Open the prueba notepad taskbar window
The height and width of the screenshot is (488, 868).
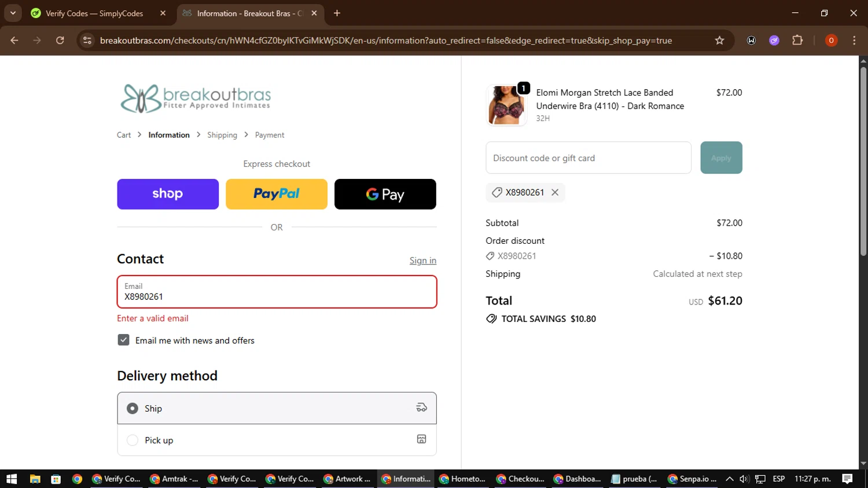(x=635, y=479)
